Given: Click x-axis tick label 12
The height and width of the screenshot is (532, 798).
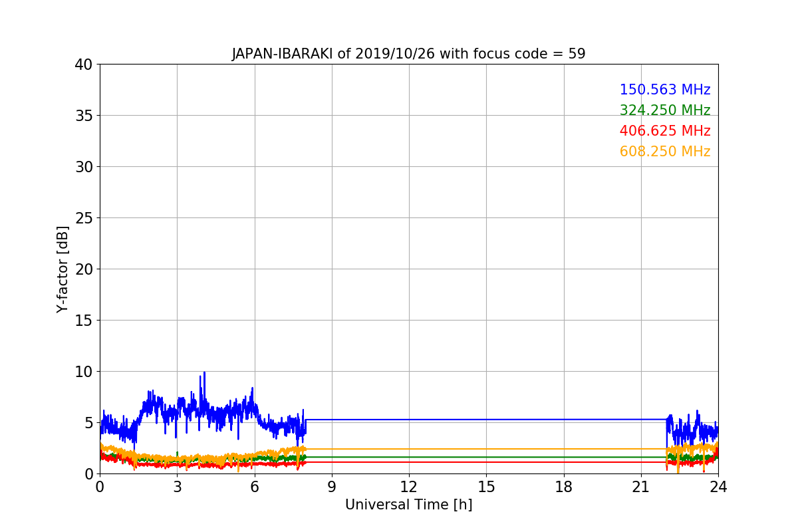Looking at the screenshot, I should click(x=409, y=487).
